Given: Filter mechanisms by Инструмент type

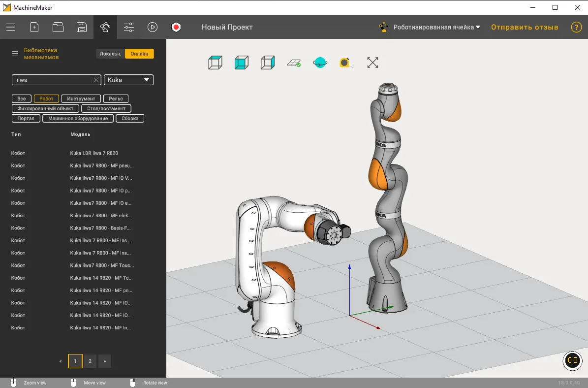Looking at the screenshot, I should click(81, 98).
